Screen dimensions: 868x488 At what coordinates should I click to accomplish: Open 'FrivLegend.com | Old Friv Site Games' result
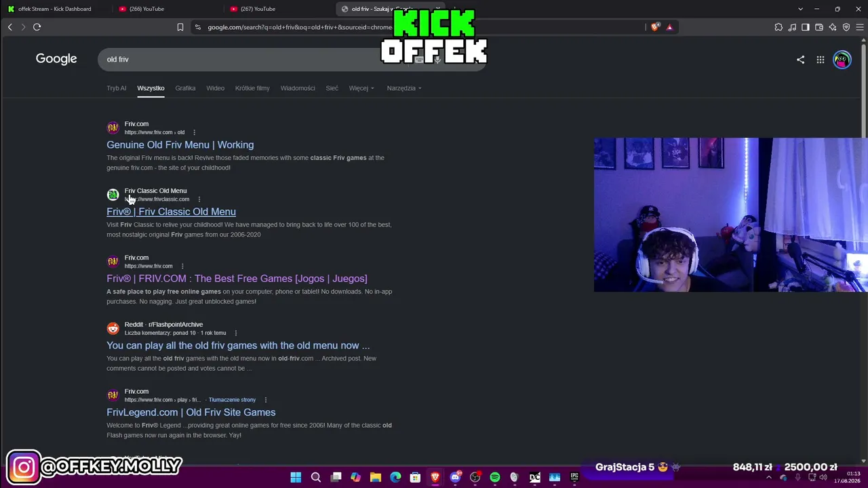191,412
